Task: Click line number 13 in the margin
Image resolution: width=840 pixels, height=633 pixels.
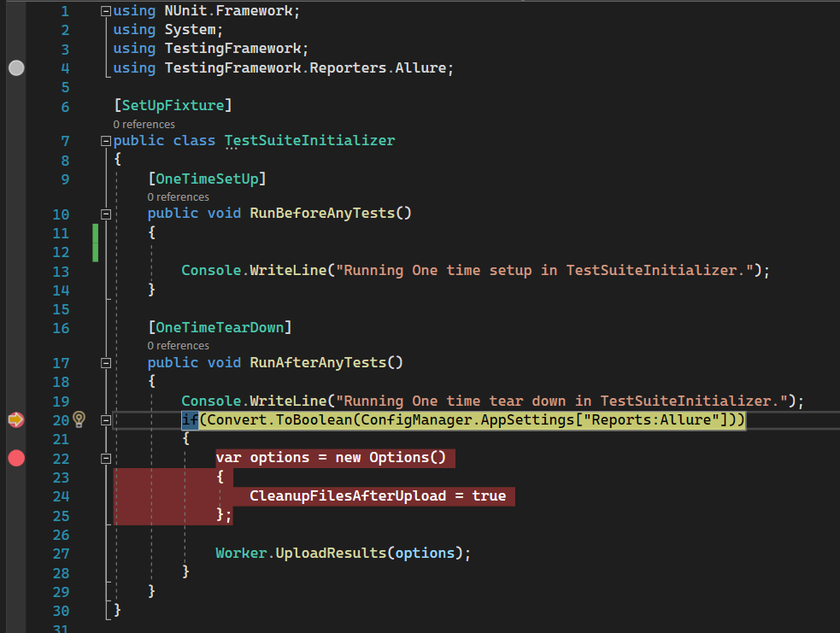Action: [x=61, y=272]
